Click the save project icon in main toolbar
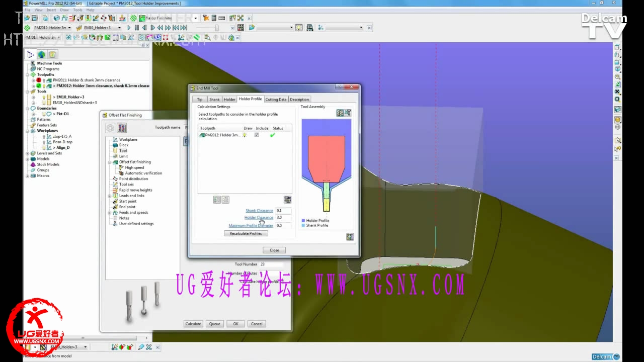644x362 pixels. pyautogui.click(x=34, y=18)
